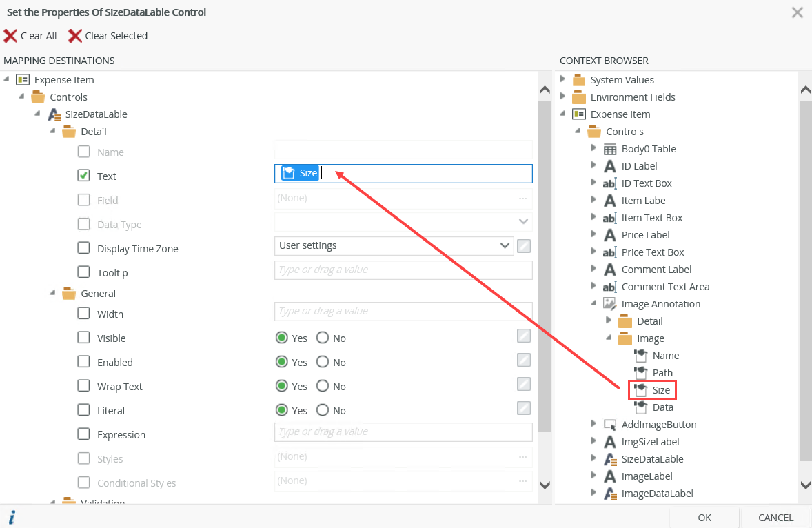812x528 pixels.
Task: Click the red X Clear All icon
Action: [x=10, y=36]
